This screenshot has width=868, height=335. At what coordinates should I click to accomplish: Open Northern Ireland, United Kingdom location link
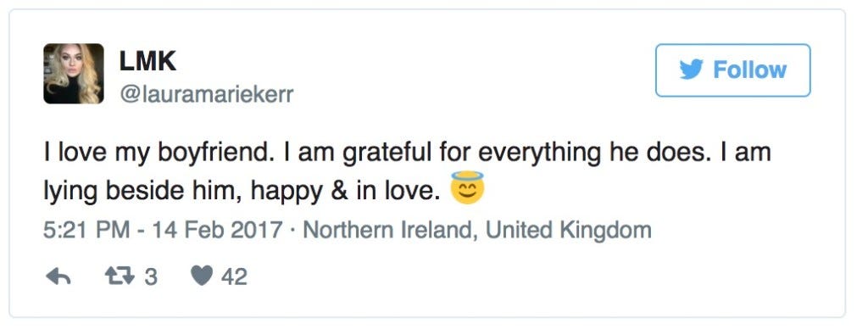477,230
